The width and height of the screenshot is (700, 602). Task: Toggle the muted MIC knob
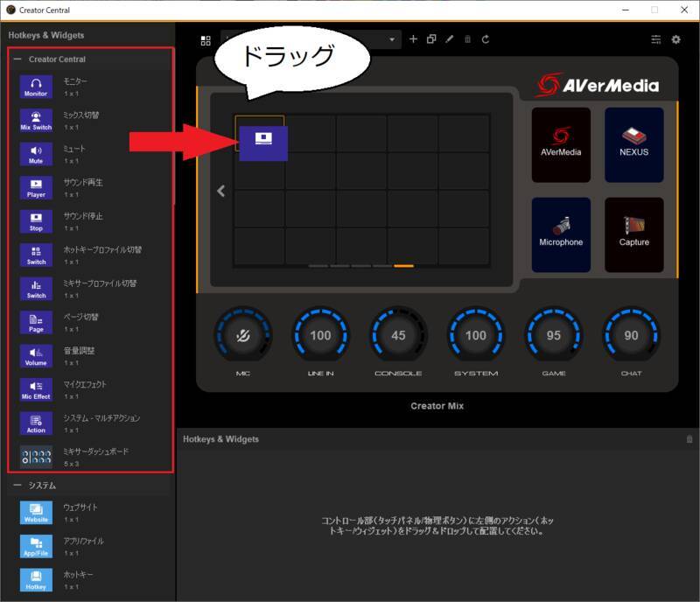pos(243,335)
